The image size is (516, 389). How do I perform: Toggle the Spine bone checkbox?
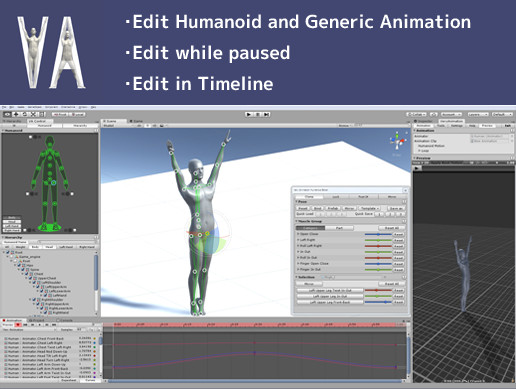click(x=23, y=270)
